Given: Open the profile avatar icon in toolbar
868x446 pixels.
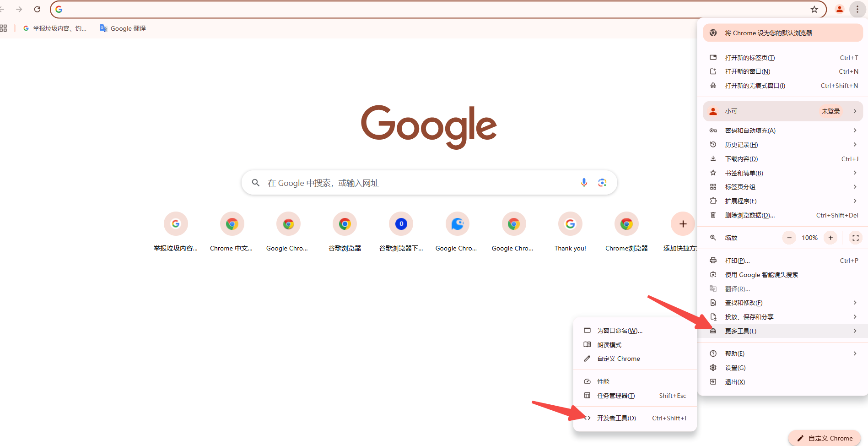Looking at the screenshot, I should coord(840,9).
